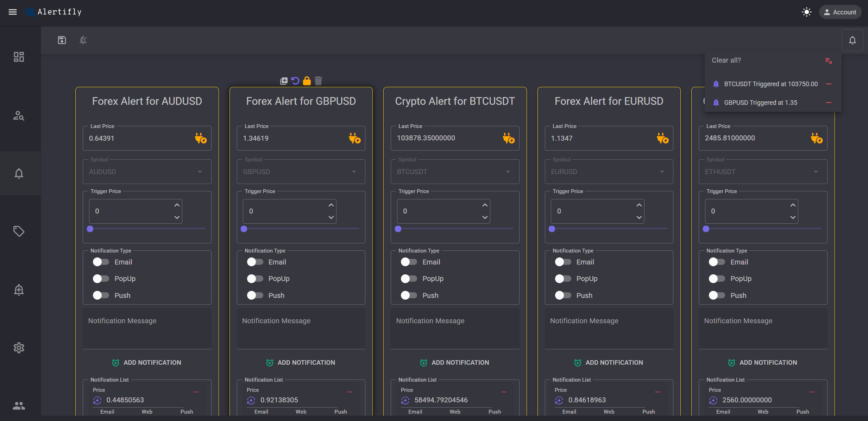Open the AUDUSD symbol dropdown
868x421 pixels.
click(x=147, y=172)
